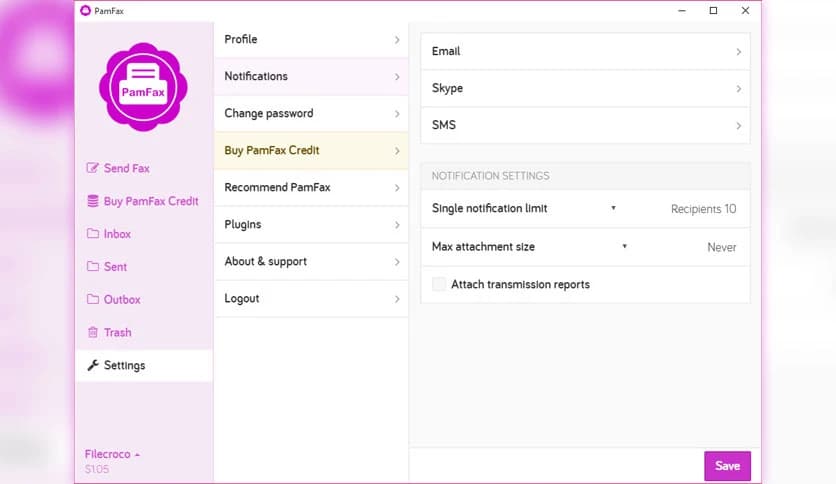836x484 pixels.
Task: Open Email notification settings
Action: click(x=585, y=51)
